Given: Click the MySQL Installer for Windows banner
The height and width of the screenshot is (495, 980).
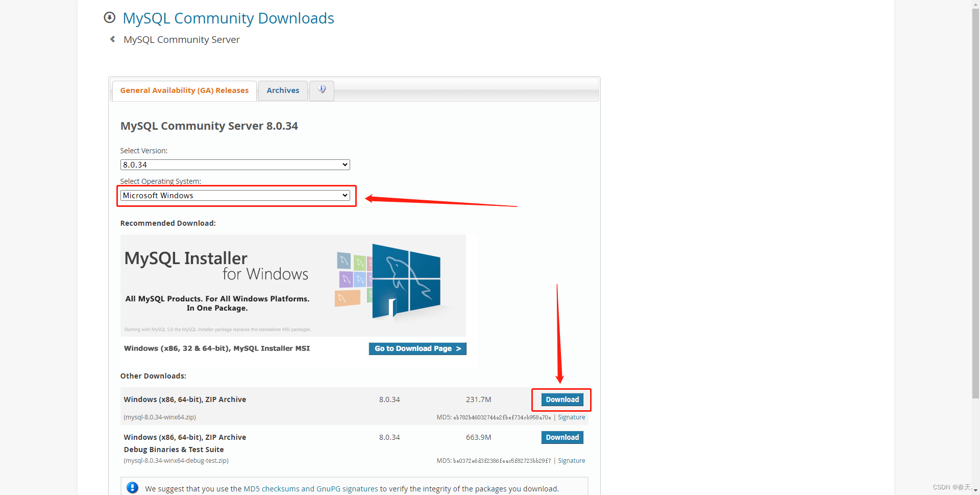Looking at the screenshot, I should (293, 285).
